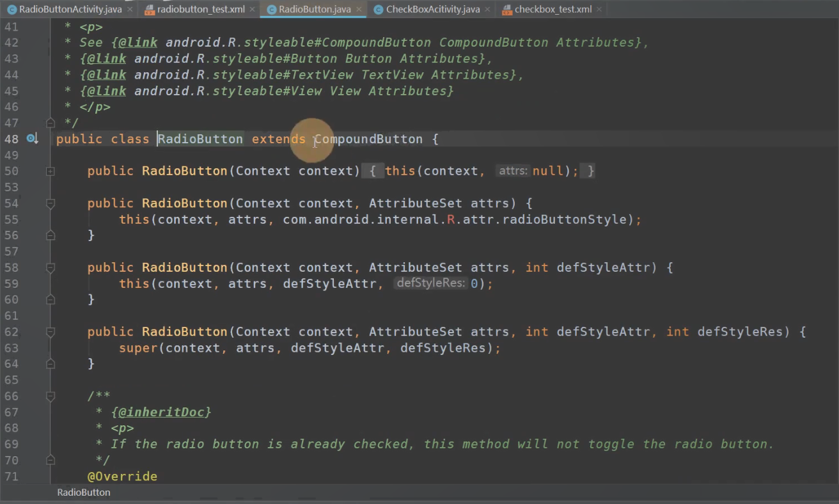Click the XML file icon on checkbox_test.xml tab
839x504 pixels.
pos(507,10)
